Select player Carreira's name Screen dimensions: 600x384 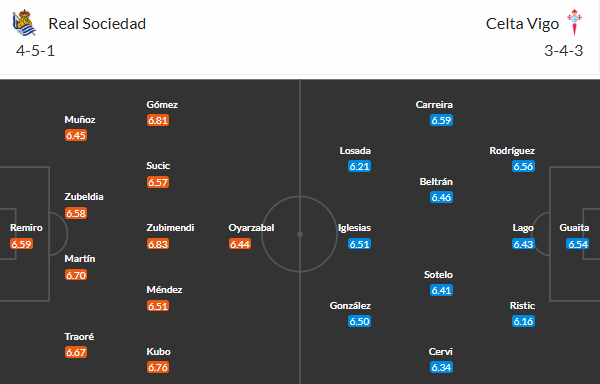click(x=434, y=104)
